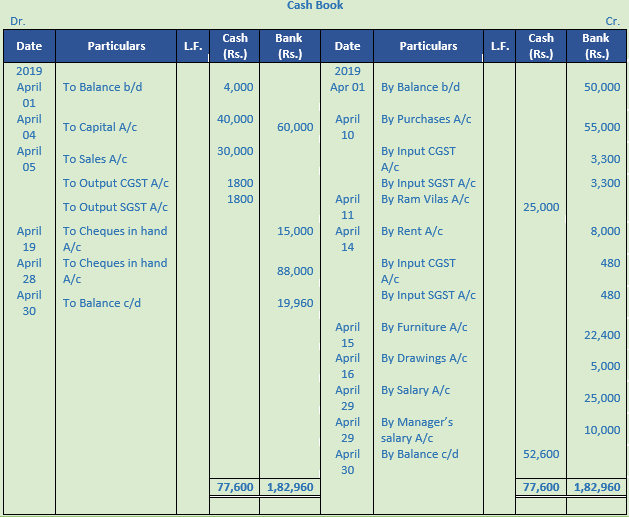The width and height of the screenshot is (629, 517).
Task: Click debit-side Bank (Rs.) header
Action: (x=289, y=46)
